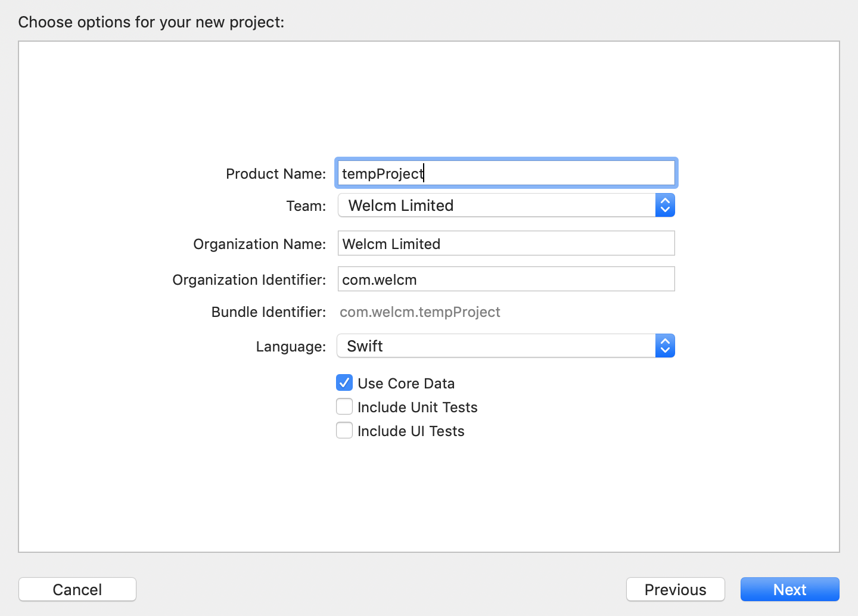Tick the Include UI Tests checkbox

tap(344, 431)
